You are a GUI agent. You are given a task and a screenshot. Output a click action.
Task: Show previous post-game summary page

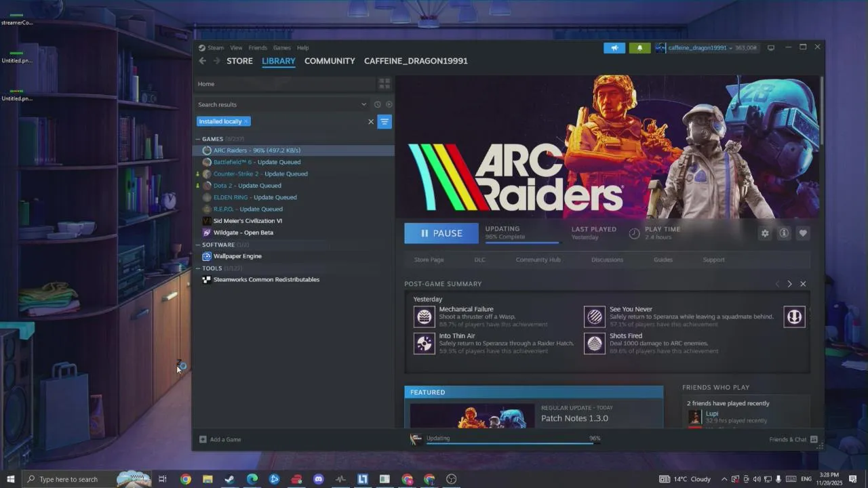pos(777,284)
